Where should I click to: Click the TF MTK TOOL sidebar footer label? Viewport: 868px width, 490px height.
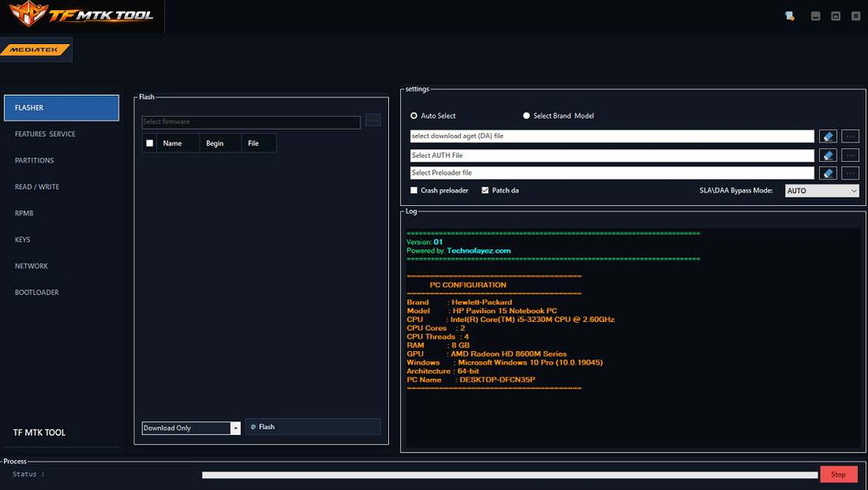[39, 432]
